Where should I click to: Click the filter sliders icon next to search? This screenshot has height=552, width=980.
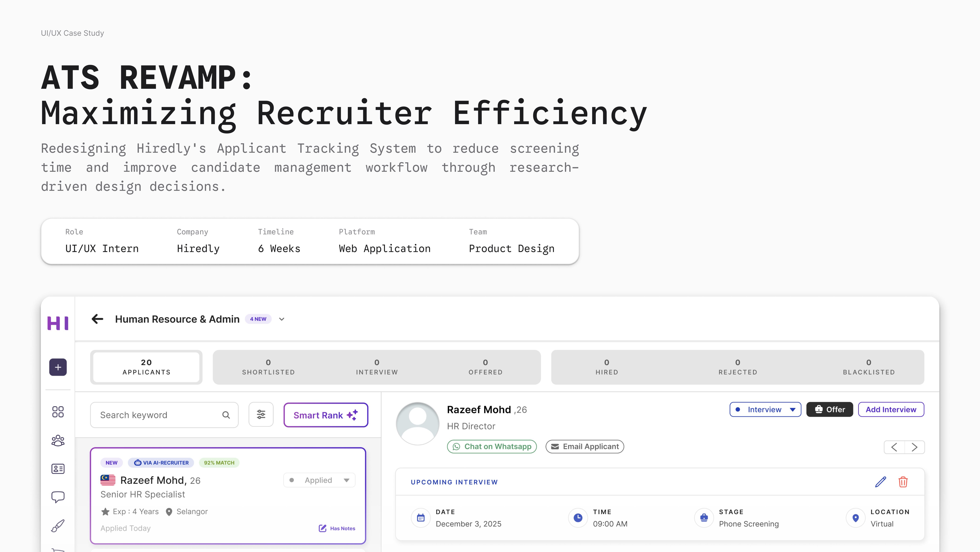(x=261, y=414)
